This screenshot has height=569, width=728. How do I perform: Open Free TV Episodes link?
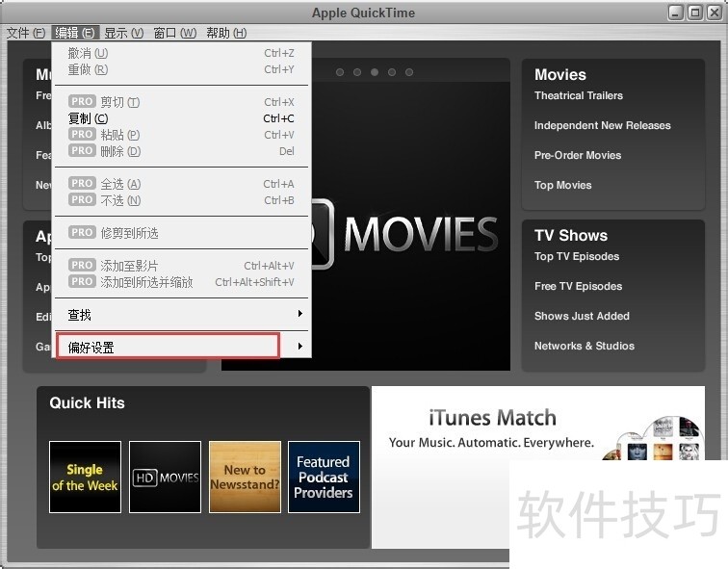[578, 286]
